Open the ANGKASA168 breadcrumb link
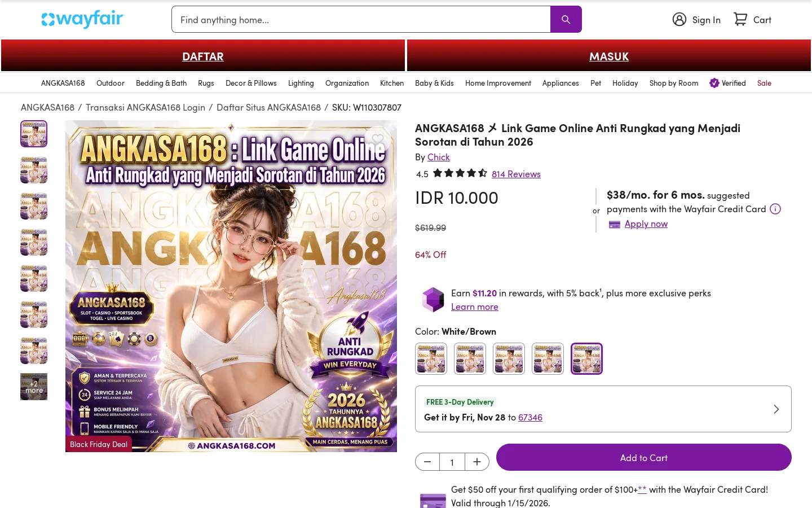The image size is (812, 508). [47, 107]
